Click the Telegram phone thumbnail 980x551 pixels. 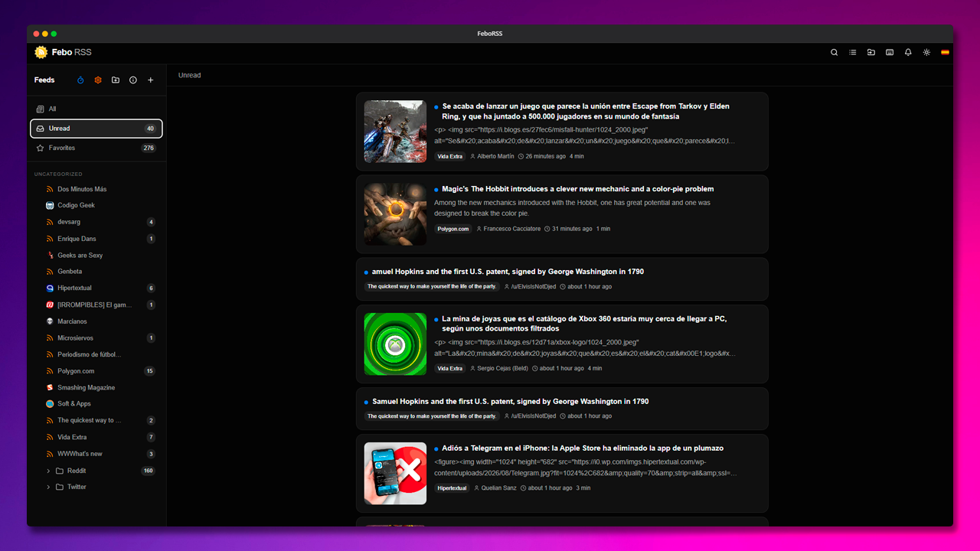pyautogui.click(x=395, y=474)
